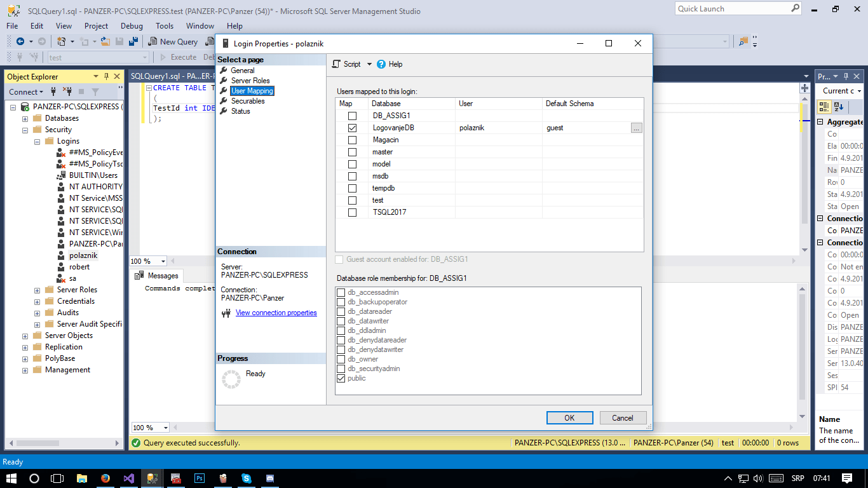Check the Map box for TSQL2017

coord(352,212)
